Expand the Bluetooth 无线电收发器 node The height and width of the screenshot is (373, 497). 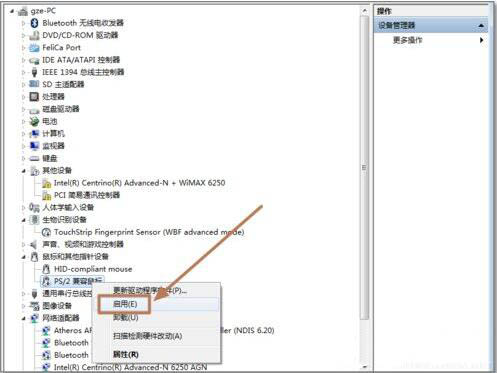pyautogui.click(x=23, y=23)
